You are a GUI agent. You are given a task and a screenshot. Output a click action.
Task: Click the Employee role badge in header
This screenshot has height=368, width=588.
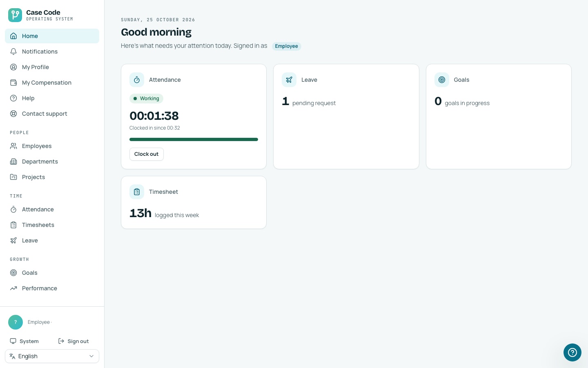(x=287, y=46)
